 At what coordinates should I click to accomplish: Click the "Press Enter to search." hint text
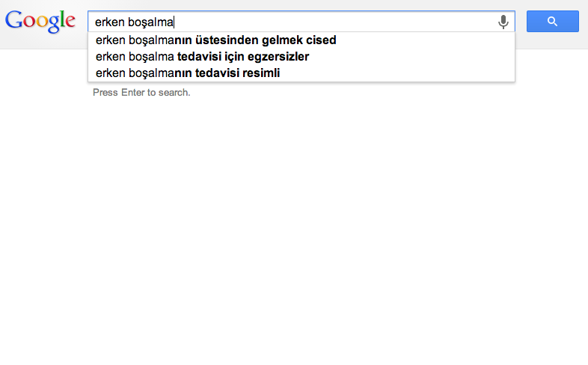pos(141,93)
